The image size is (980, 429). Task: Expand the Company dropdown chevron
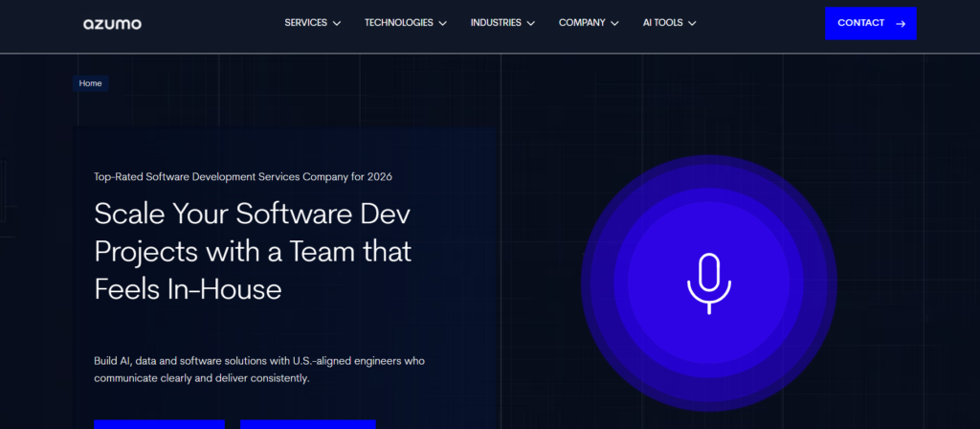614,24
